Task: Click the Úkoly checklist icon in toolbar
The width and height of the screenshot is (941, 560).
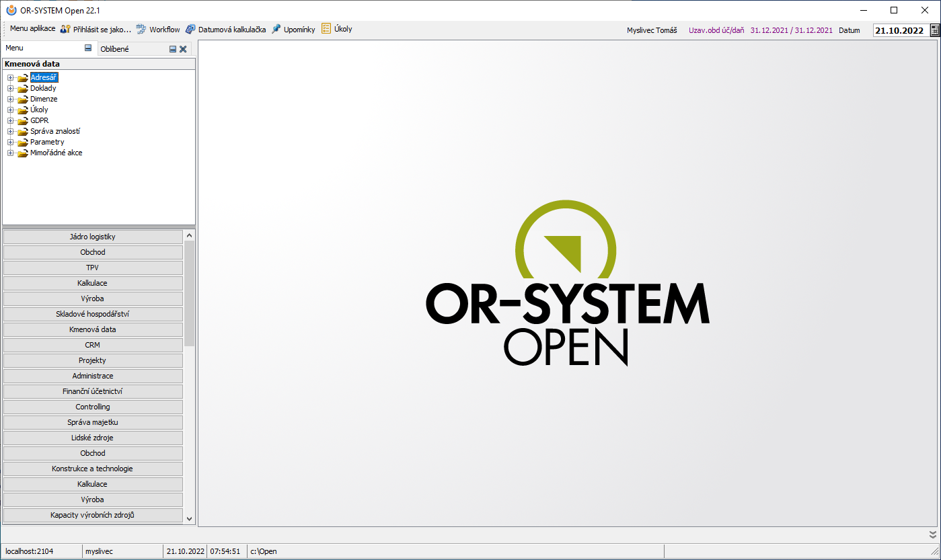Action: (x=326, y=29)
